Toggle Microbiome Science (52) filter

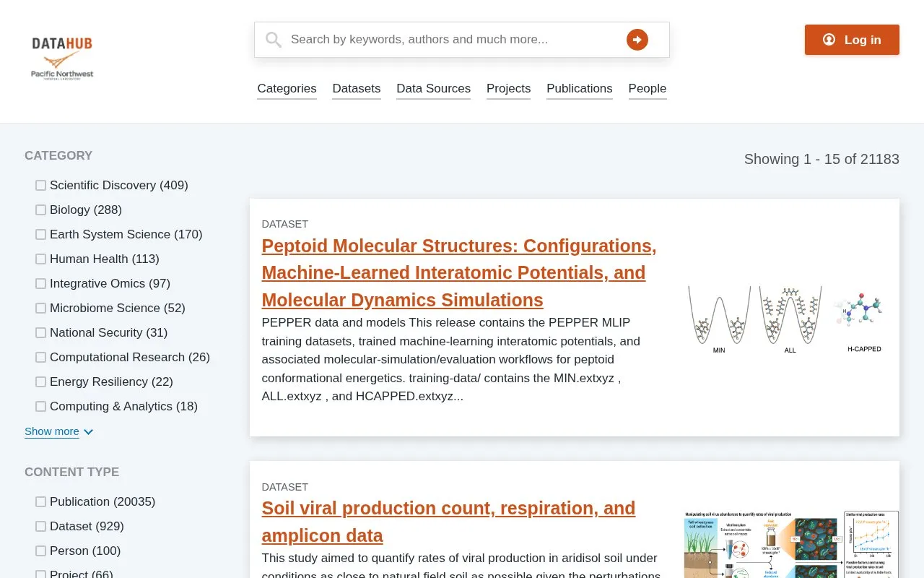click(40, 309)
